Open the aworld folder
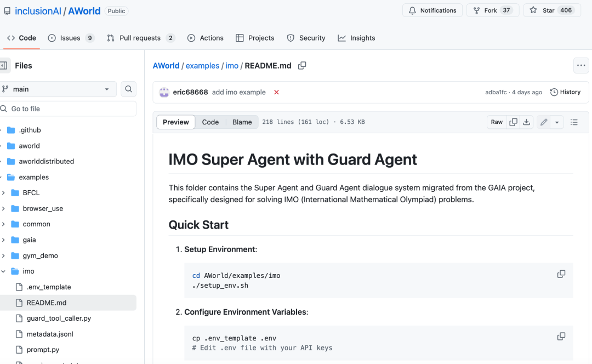Image resolution: width=592 pixels, height=364 pixels. tap(29, 146)
